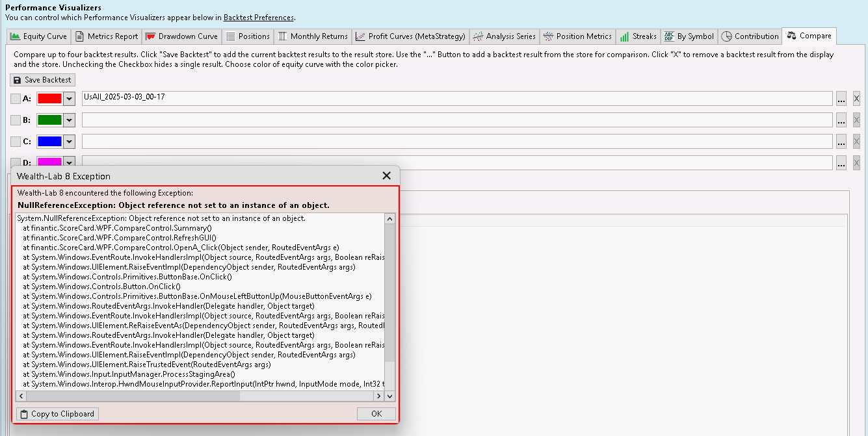Expand the blue color picker dropdown for C
This screenshot has height=436, width=868.
69,142
